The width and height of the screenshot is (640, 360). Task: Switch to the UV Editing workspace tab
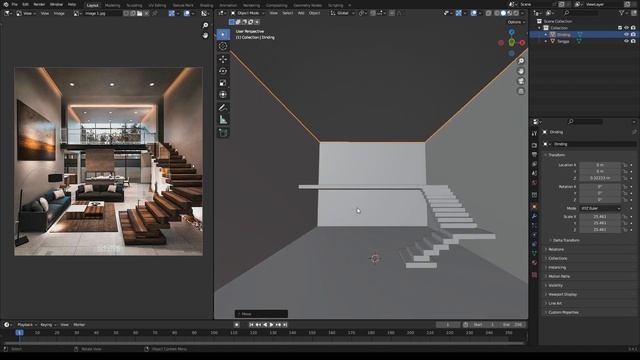point(157,5)
